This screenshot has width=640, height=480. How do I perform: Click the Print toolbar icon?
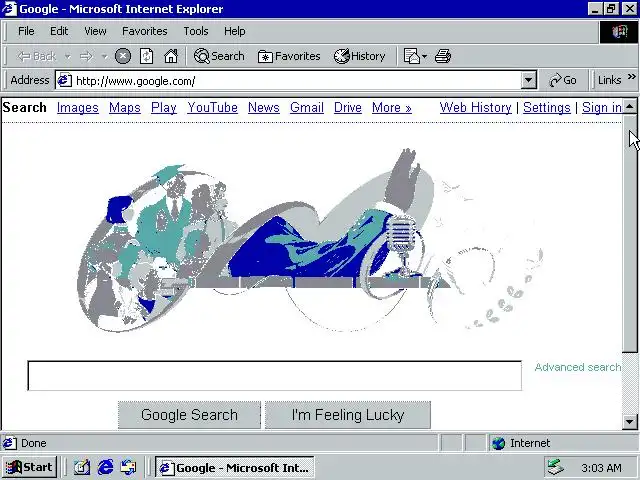[442, 56]
